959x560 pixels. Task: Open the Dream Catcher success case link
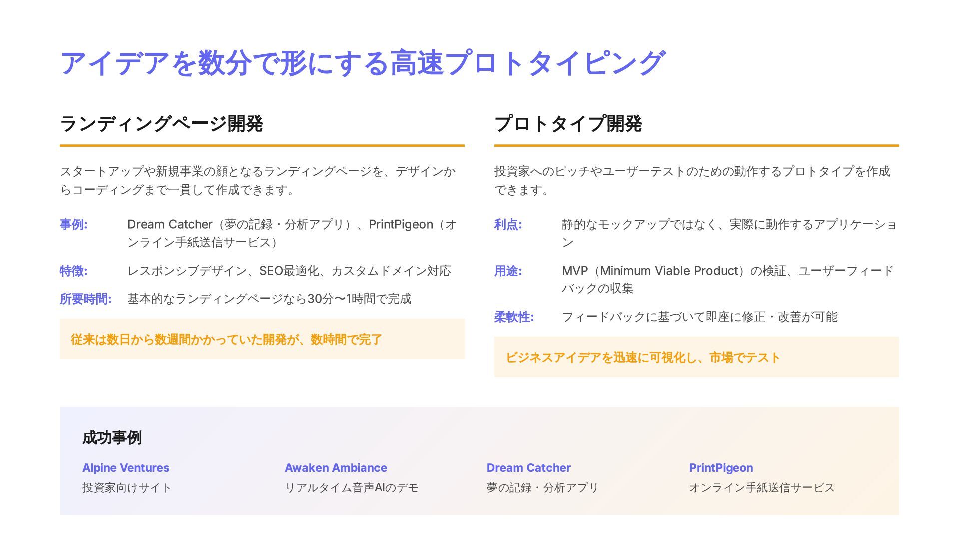[528, 468]
